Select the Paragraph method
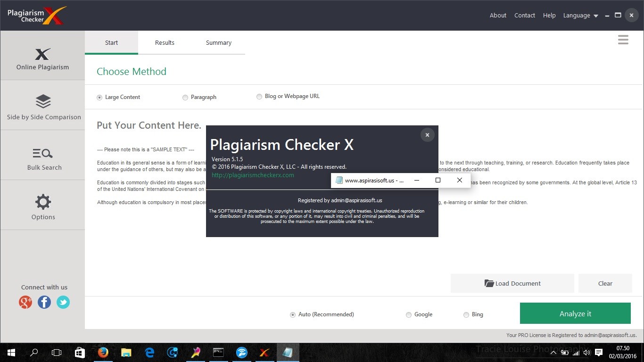Screen dimensions: 644x362 (199, 97)
